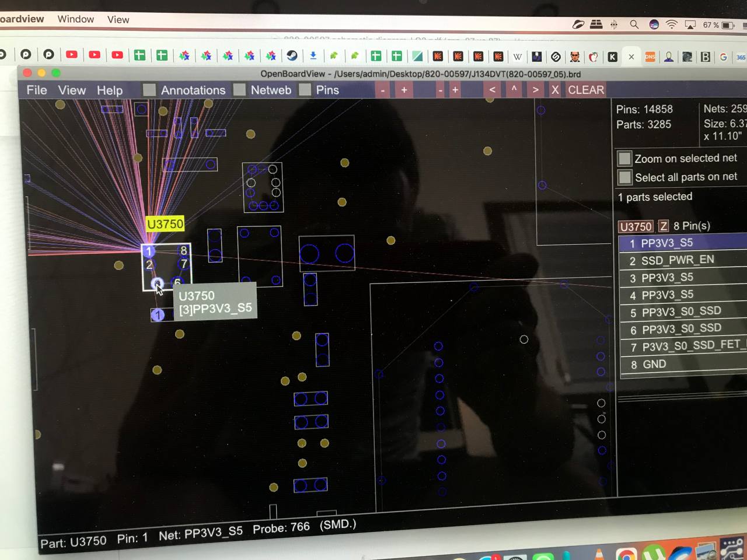Close the active browser tab with X
This screenshot has height=560, width=747.
(631, 57)
